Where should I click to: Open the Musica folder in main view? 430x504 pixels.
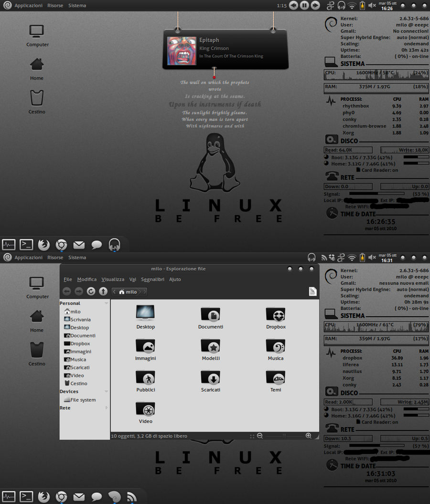(276, 350)
